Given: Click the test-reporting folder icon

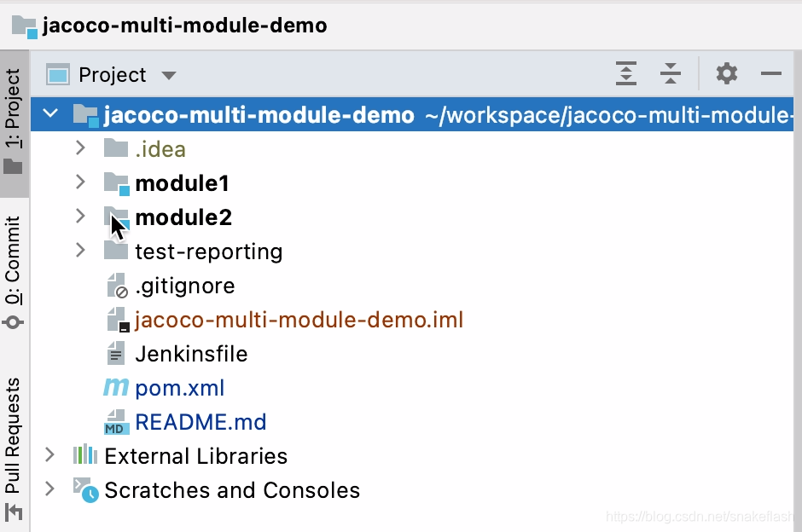Looking at the screenshot, I should [116, 251].
